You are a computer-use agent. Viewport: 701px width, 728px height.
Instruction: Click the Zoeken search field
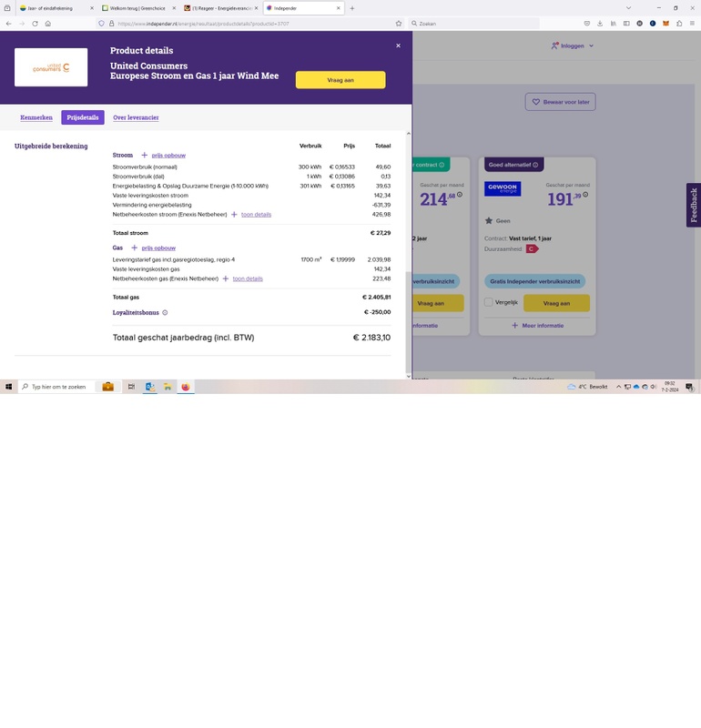pyautogui.click(x=473, y=24)
